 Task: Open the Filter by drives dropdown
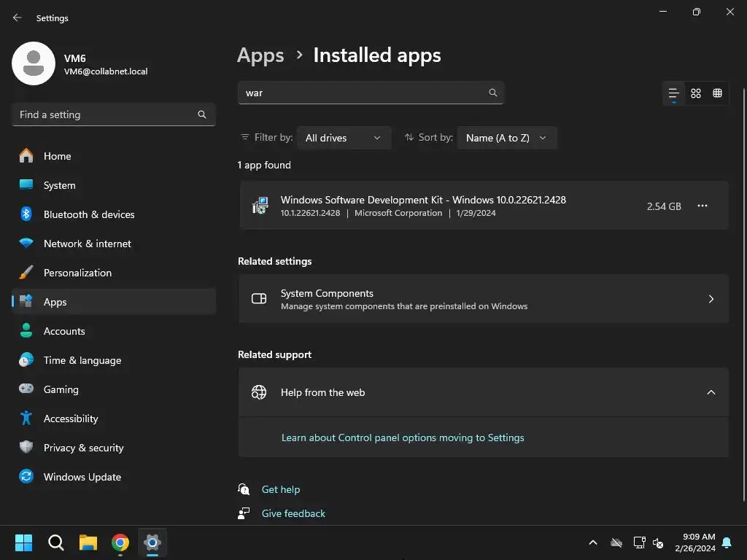click(x=344, y=138)
